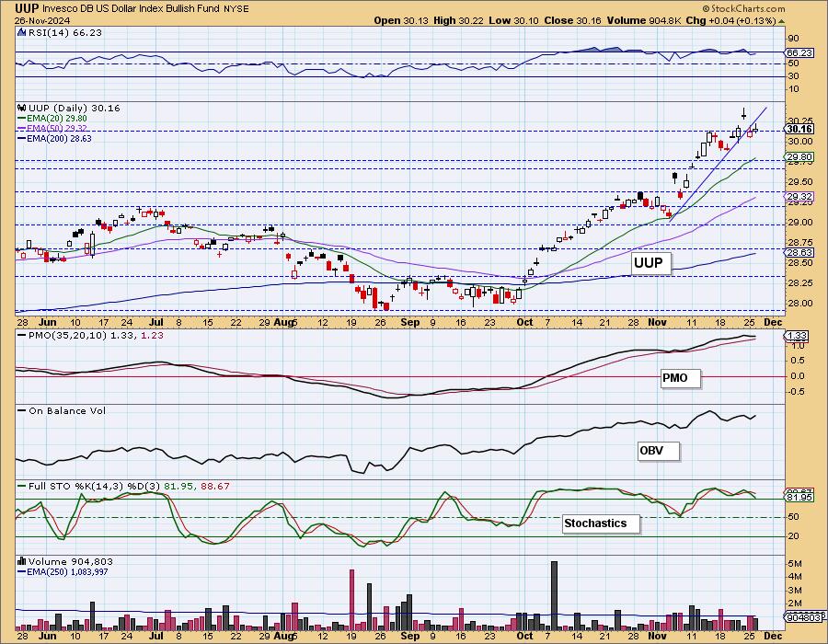Click the UUP ticker symbol in the header
Screen dimensions: 828x644
27,8
